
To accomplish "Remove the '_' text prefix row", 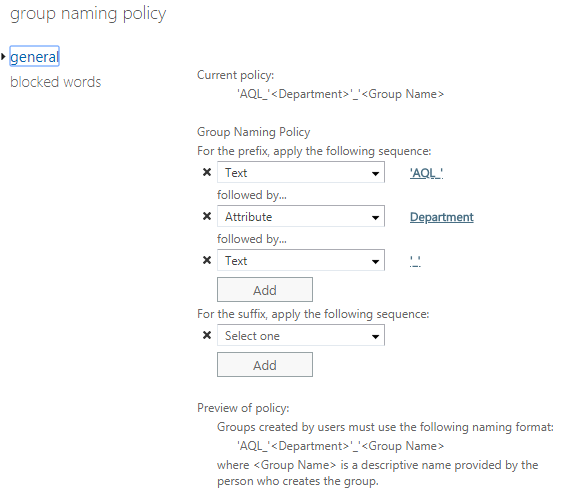I will click(207, 260).
